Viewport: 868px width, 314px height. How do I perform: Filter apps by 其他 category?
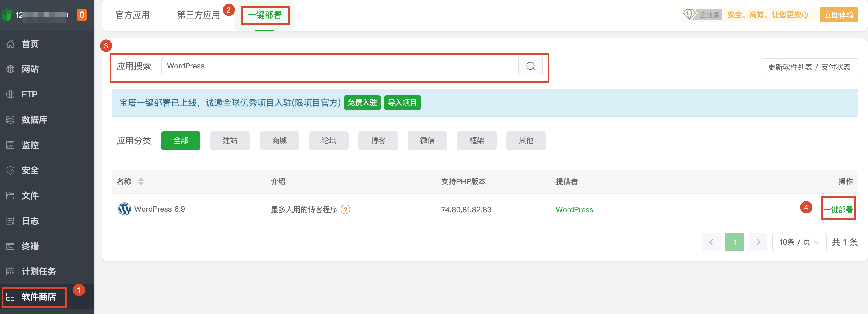(x=526, y=140)
